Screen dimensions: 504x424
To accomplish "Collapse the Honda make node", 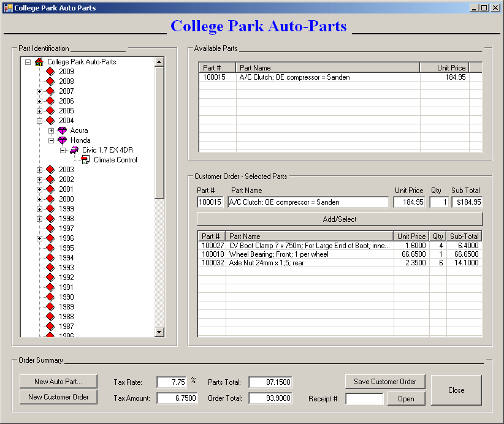I will (51, 140).
